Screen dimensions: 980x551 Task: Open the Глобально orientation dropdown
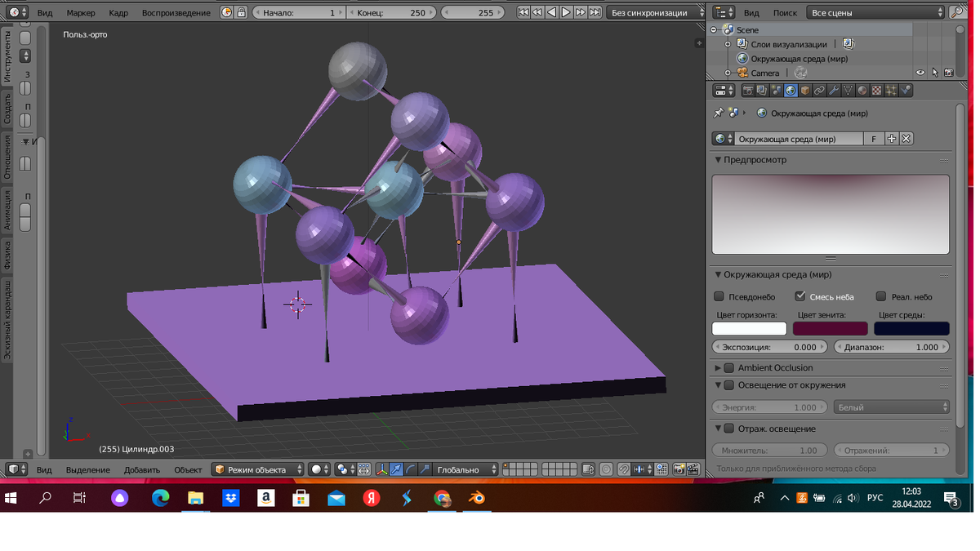465,469
